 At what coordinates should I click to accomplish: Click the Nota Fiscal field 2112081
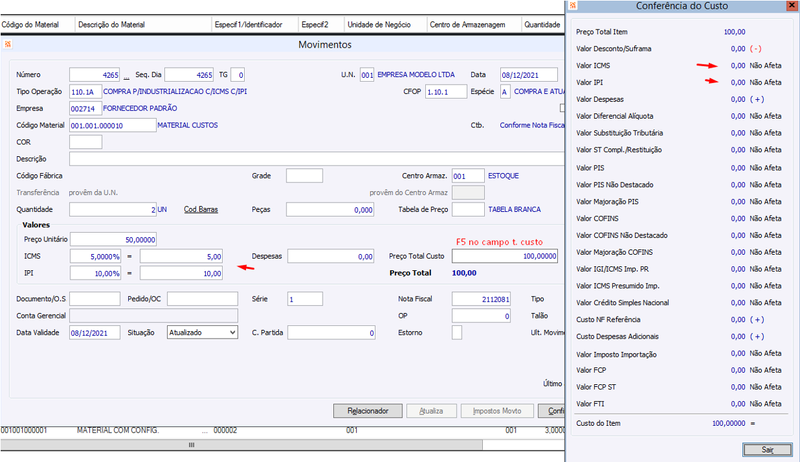(x=481, y=299)
